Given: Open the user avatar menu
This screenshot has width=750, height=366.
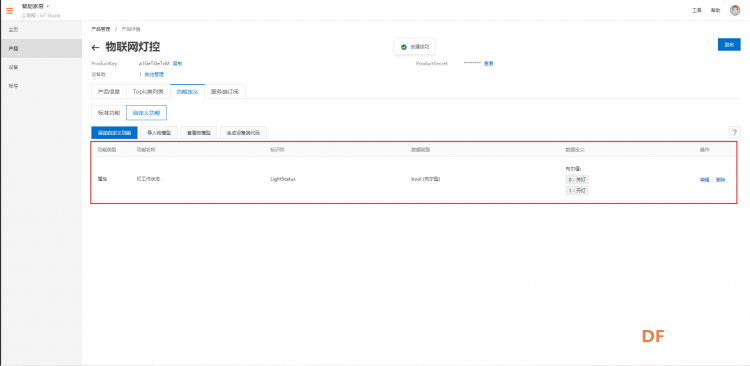Looking at the screenshot, I should pyautogui.click(x=735, y=10).
